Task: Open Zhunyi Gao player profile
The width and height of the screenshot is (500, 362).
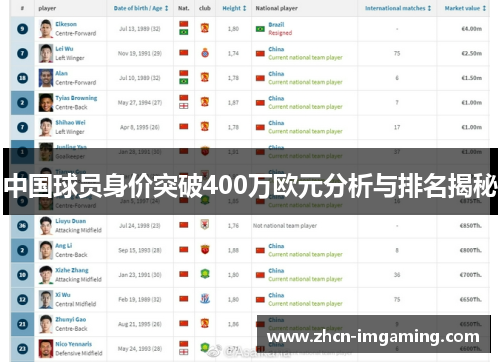Action: tap(71, 319)
